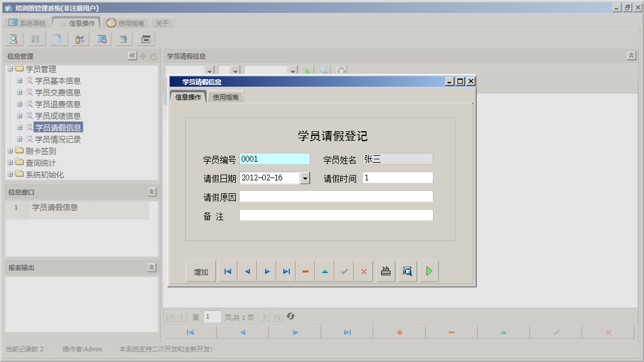Click the report view toolbar icon
Image resolution: width=644 pixels, height=362 pixels.
35,39
